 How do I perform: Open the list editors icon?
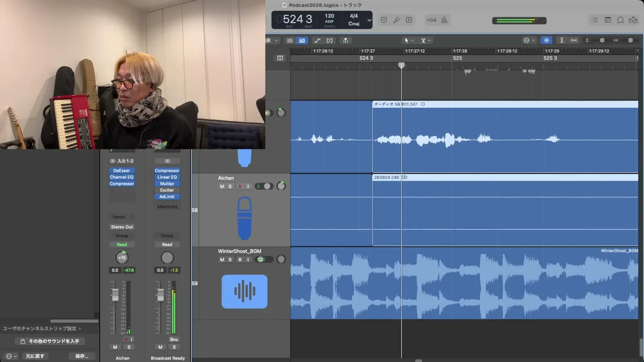[x=595, y=20]
